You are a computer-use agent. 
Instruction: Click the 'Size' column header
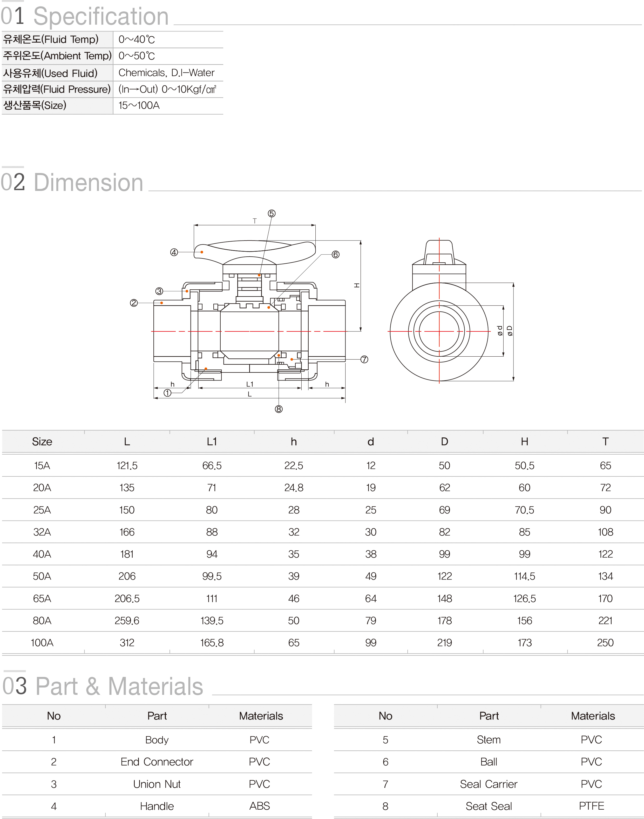[x=42, y=441]
